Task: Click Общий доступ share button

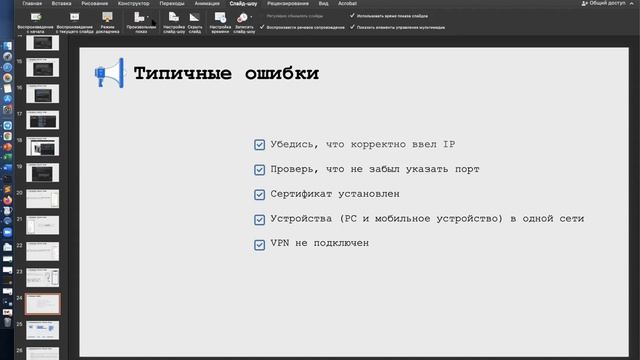Action: (x=603, y=3)
